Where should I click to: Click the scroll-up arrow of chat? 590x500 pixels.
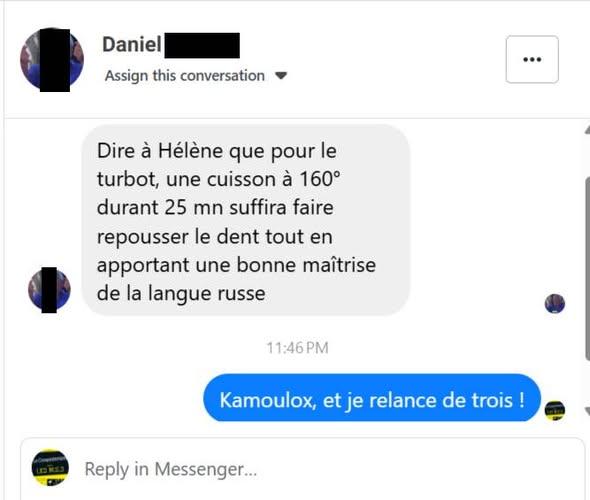click(x=587, y=130)
